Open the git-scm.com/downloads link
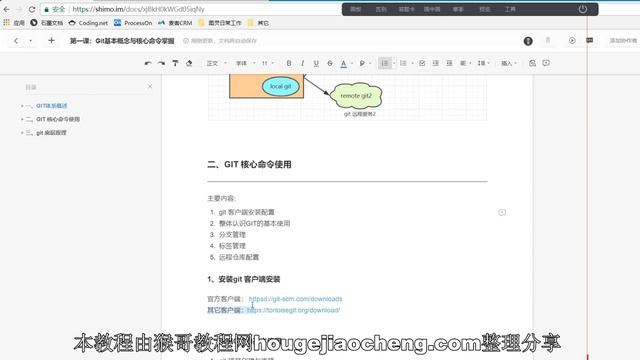Image resolution: width=640 pixels, height=360 pixels. point(296,299)
